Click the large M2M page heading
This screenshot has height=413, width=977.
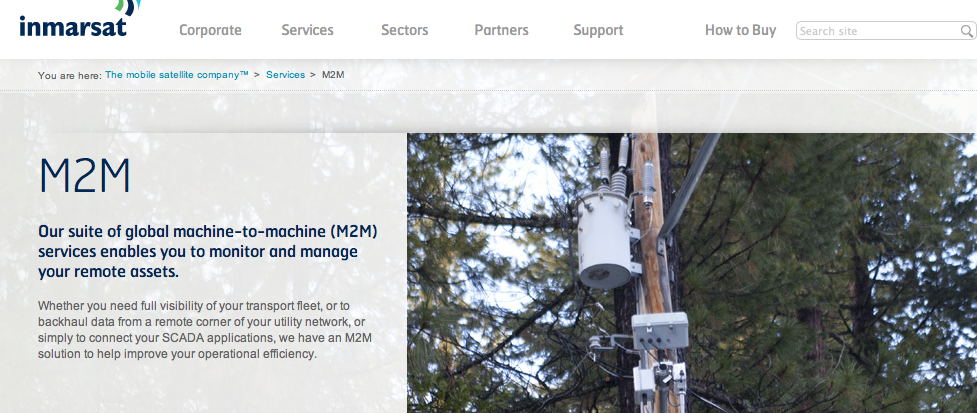[85, 177]
